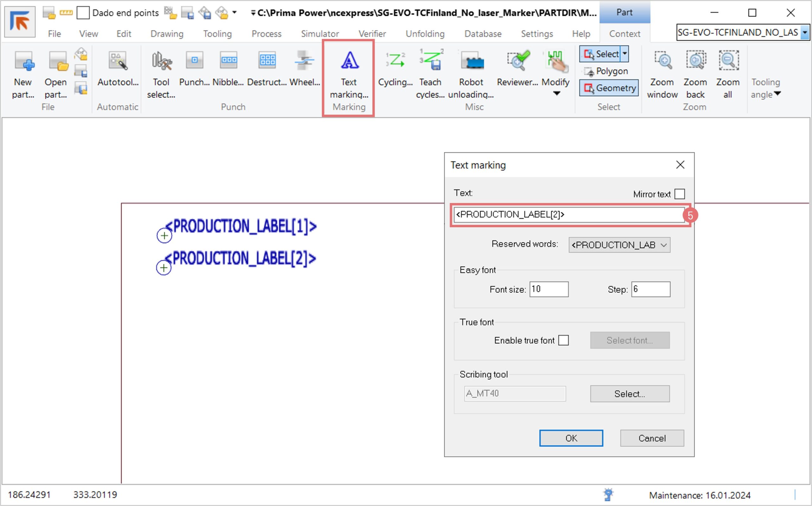Image resolution: width=812 pixels, height=506 pixels.
Task: Expand the SG-EVO-TCFINLAND machine dropdown
Action: (x=805, y=32)
